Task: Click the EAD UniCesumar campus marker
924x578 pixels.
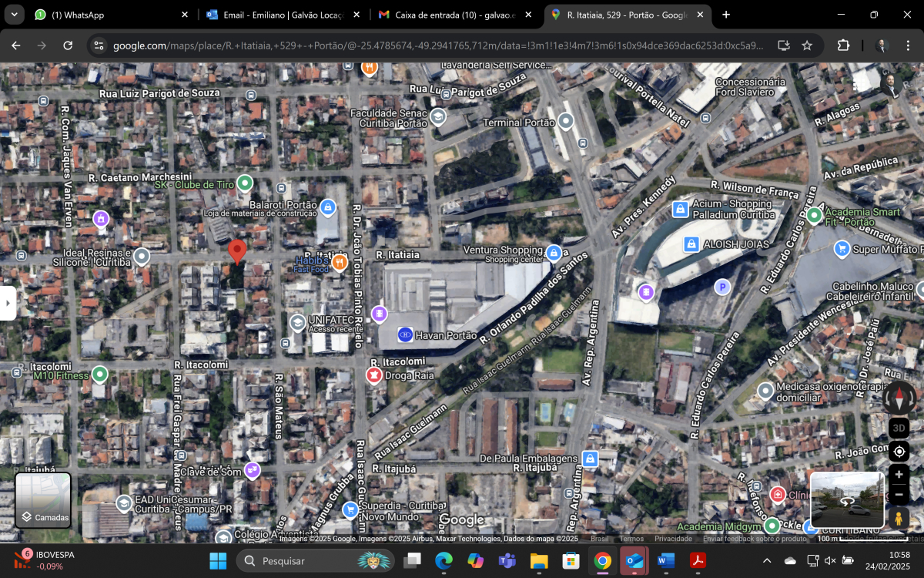Action: (x=123, y=503)
